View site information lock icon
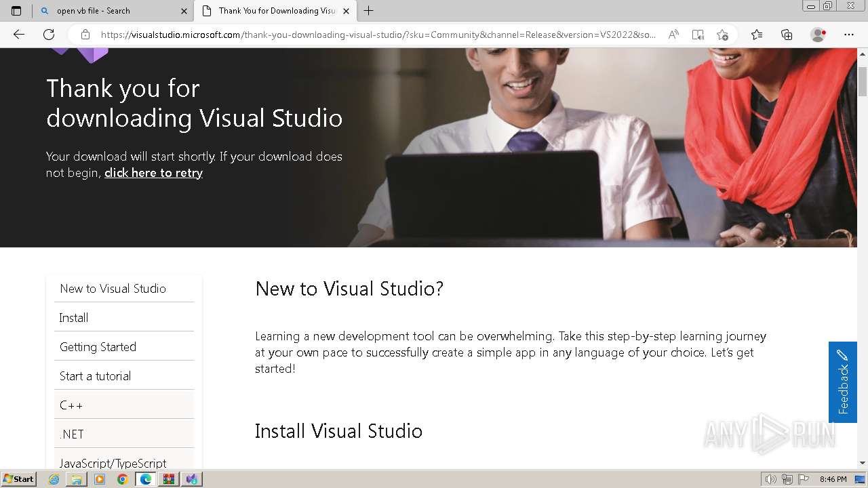This screenshot has width=868, height=488. pyautogui.click(x=85, y=35)
